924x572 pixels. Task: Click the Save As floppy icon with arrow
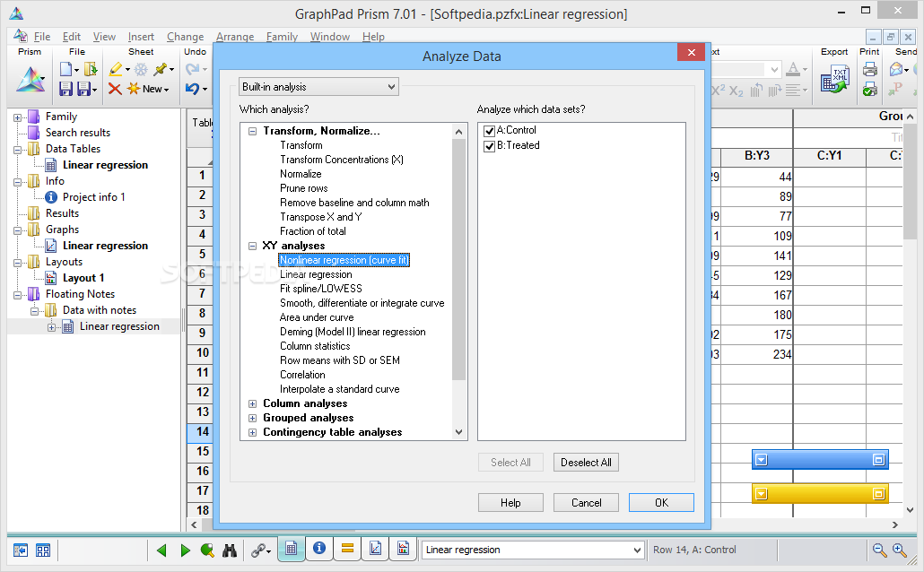[x=85, y=89]
